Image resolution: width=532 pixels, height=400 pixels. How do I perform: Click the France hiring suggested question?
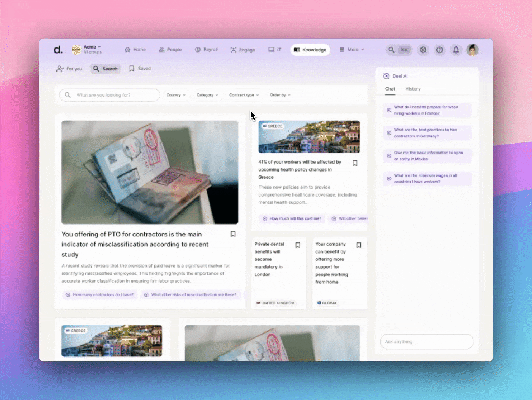click(428, 110)
